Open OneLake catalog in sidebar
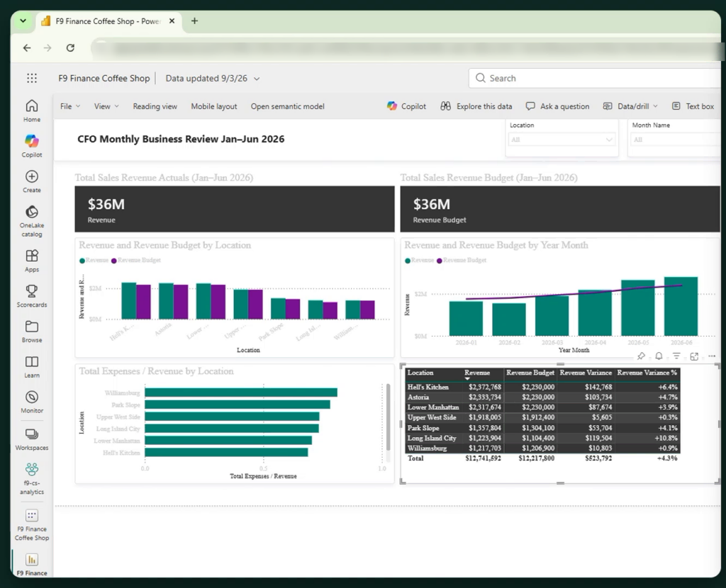 [x=31, y=221]
